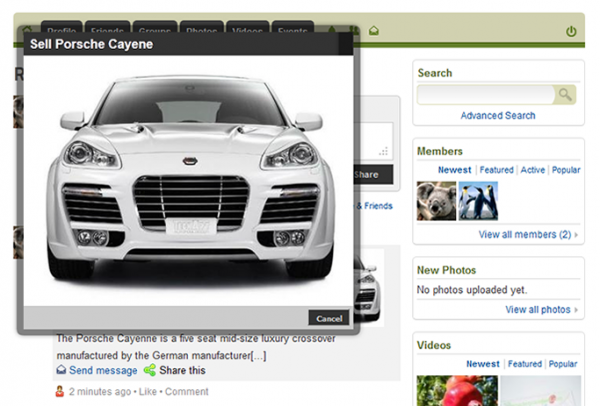
Task: Click inside the Search text field
Action: [x=485, y=95]
